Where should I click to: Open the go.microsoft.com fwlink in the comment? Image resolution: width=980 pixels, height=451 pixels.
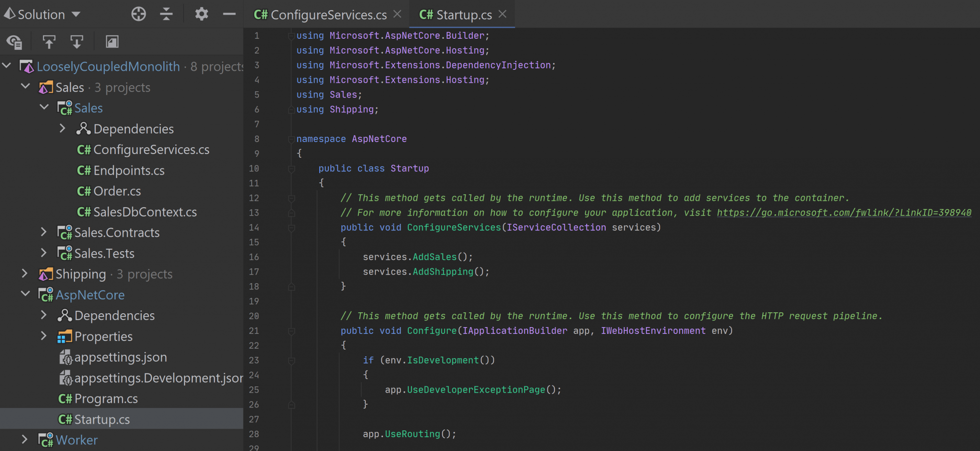click(x=844, y=212)
